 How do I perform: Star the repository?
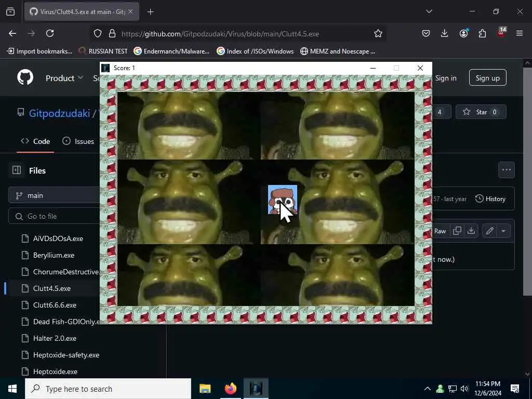481,112
